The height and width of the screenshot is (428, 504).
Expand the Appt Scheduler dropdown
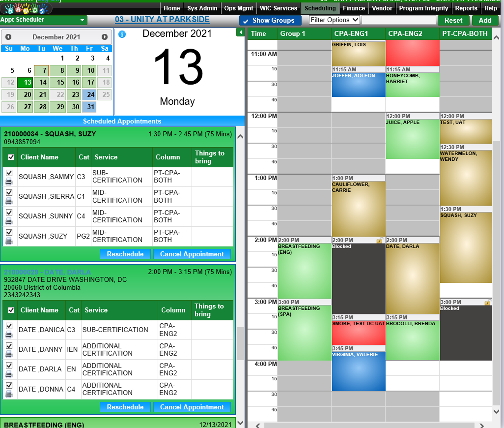(82, 20)
